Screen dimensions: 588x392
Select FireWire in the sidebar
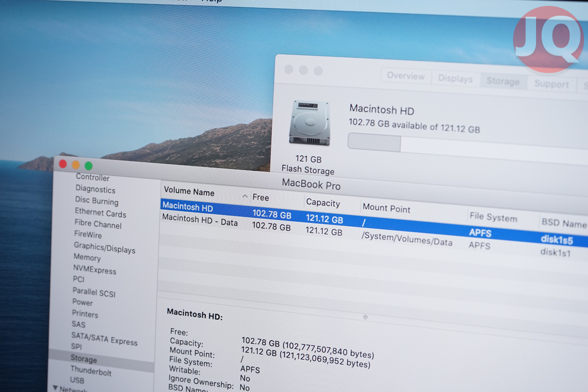88,235
